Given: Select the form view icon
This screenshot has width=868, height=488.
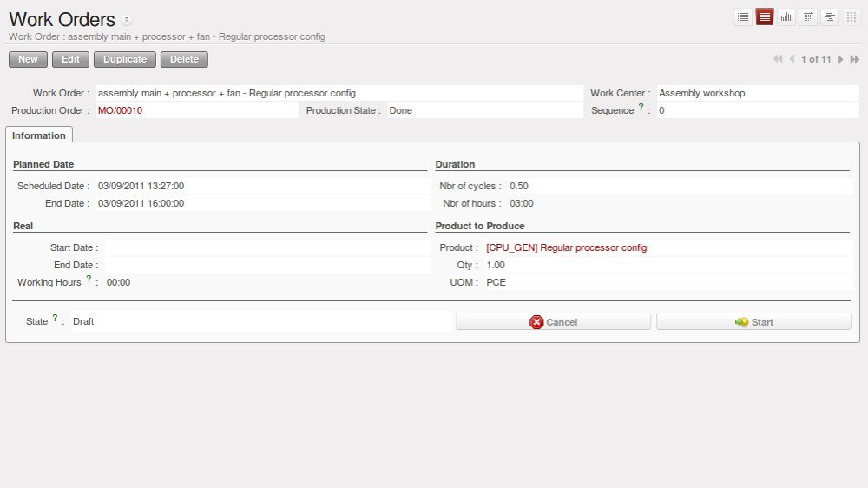Looking at the screenshot, I should tap(765, 16).
